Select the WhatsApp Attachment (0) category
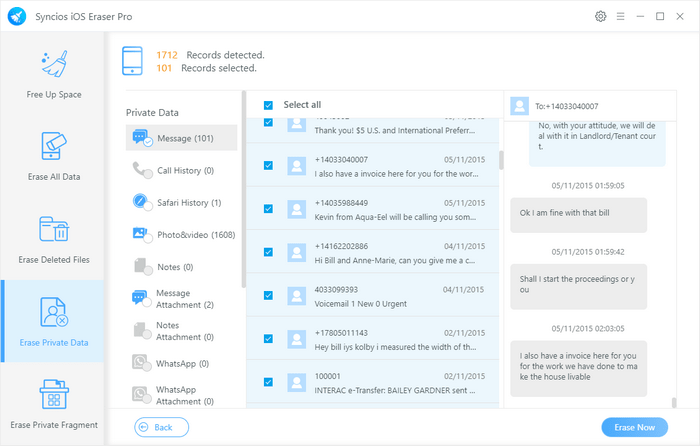700x446 pixels. pyautogui.click(x=182, y=395)
